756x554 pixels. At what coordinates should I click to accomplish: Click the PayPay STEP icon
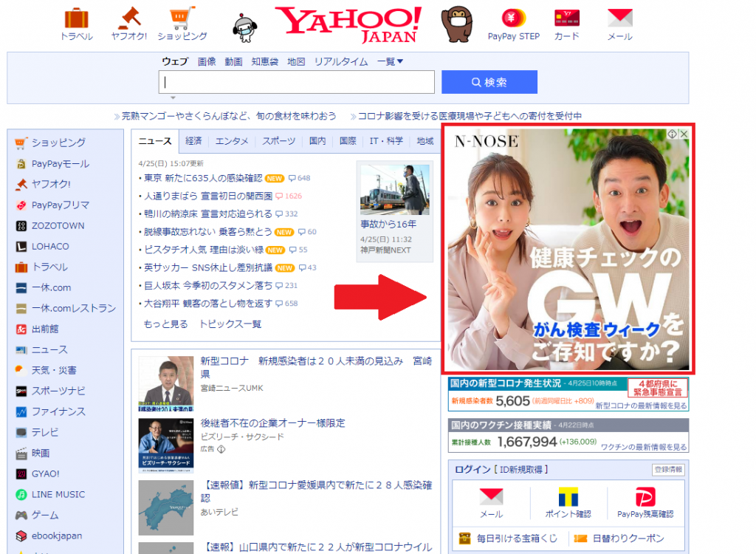click(x=514, y=18)
